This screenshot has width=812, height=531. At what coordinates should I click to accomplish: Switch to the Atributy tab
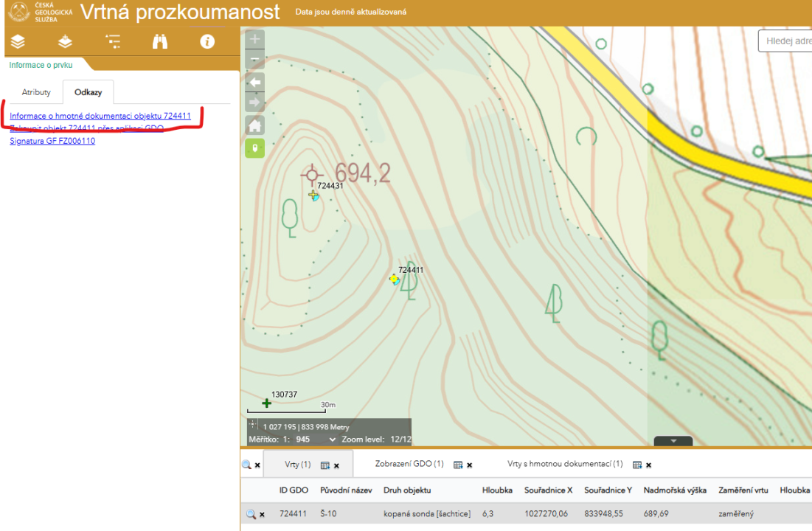[x=36, y=92]
